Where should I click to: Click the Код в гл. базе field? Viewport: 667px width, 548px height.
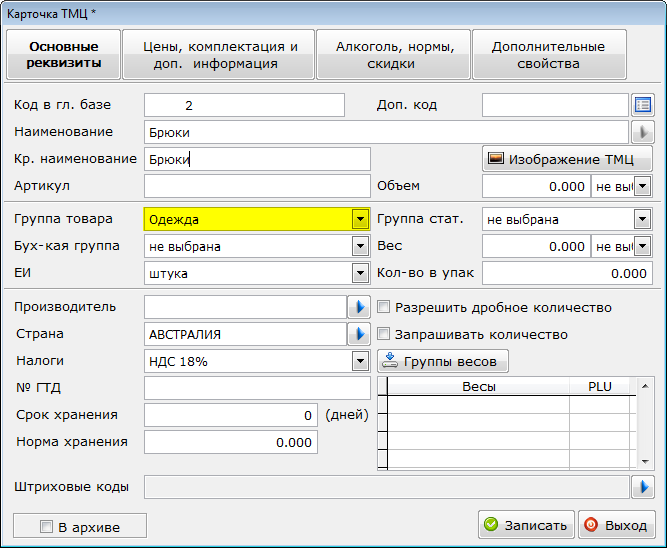click(244, 105)
